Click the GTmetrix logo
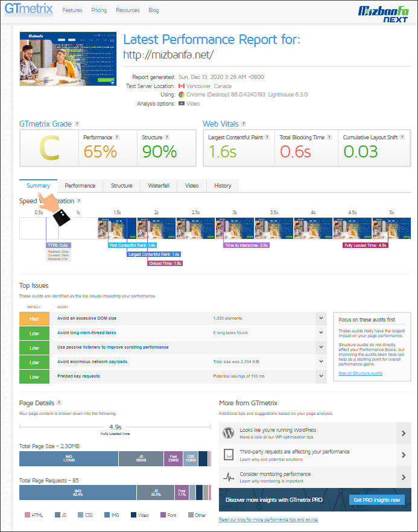Screen dimensions: 418x532 (x=29, y=8)
